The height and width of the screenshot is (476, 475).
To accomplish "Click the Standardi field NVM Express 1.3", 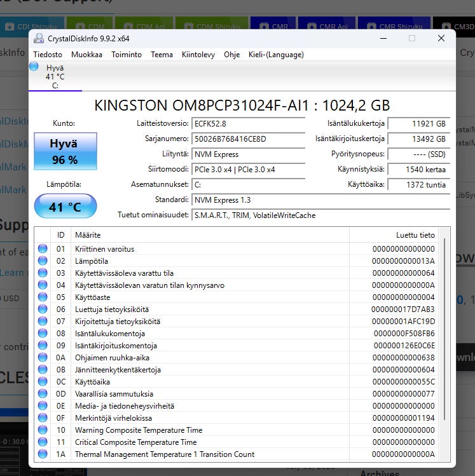I will pos(320,200).
